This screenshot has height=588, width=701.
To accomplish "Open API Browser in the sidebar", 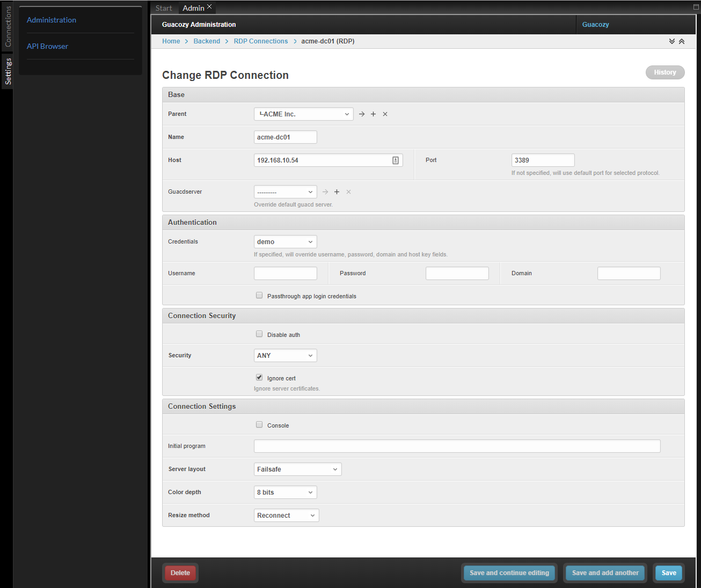I will click(x=47, y=46).
